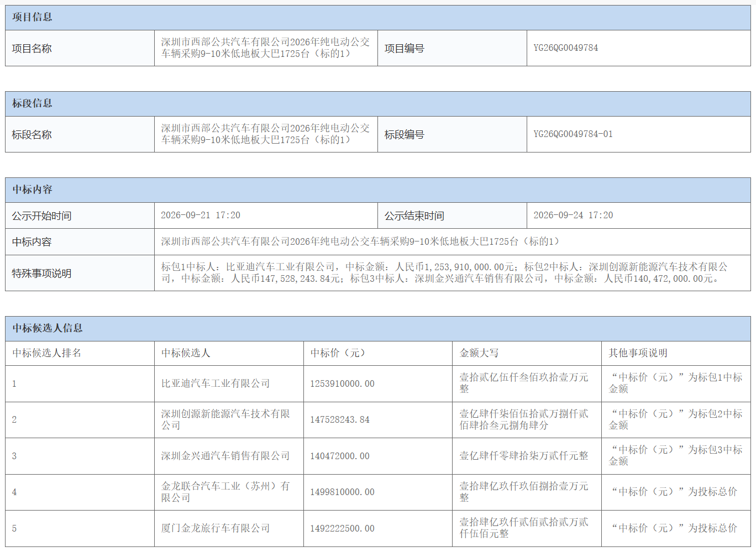Click start time 2026-09-21 17:20
Image resolution: width=756 pixels, height=552 pixels.
(x=201, y=215)
